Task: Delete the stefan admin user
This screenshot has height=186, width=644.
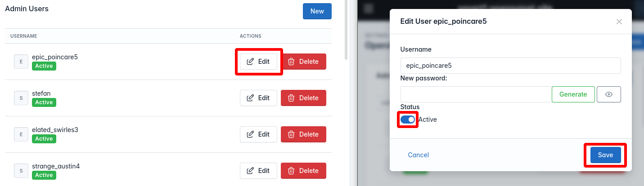Action: coord(303,98)
